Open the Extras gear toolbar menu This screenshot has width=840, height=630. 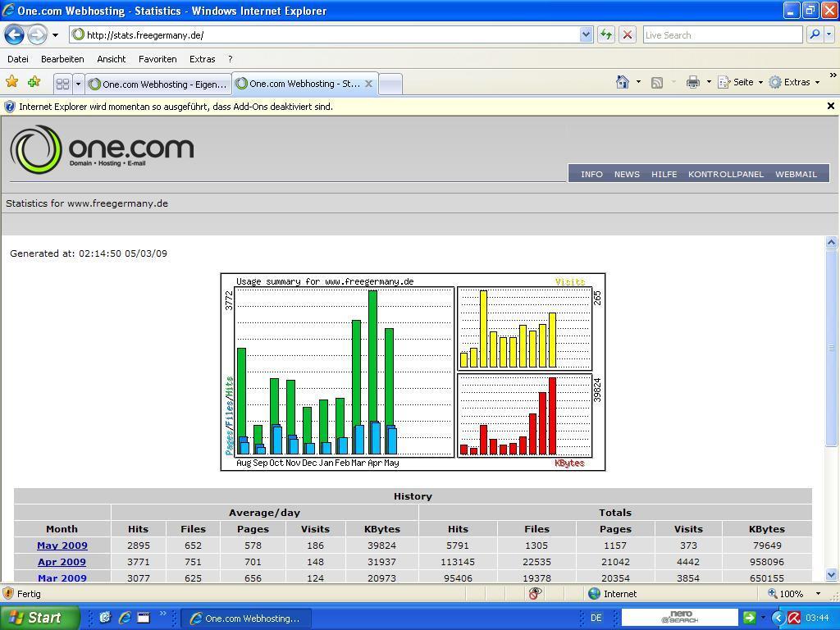tap(794, 82)
